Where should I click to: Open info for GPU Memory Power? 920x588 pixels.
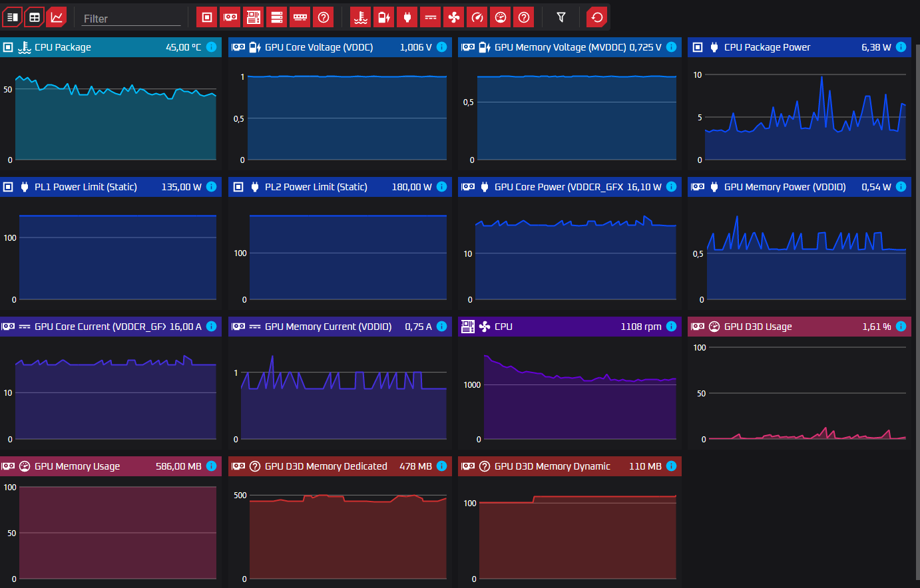point(901,187)
